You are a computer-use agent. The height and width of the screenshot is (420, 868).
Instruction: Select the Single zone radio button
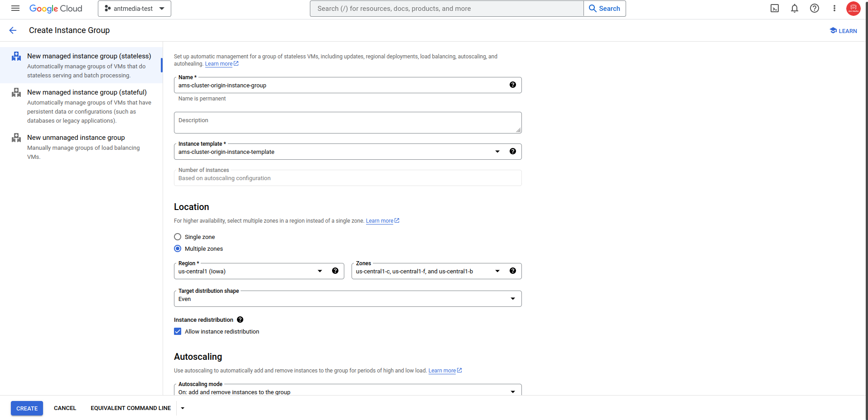[178, 237]
